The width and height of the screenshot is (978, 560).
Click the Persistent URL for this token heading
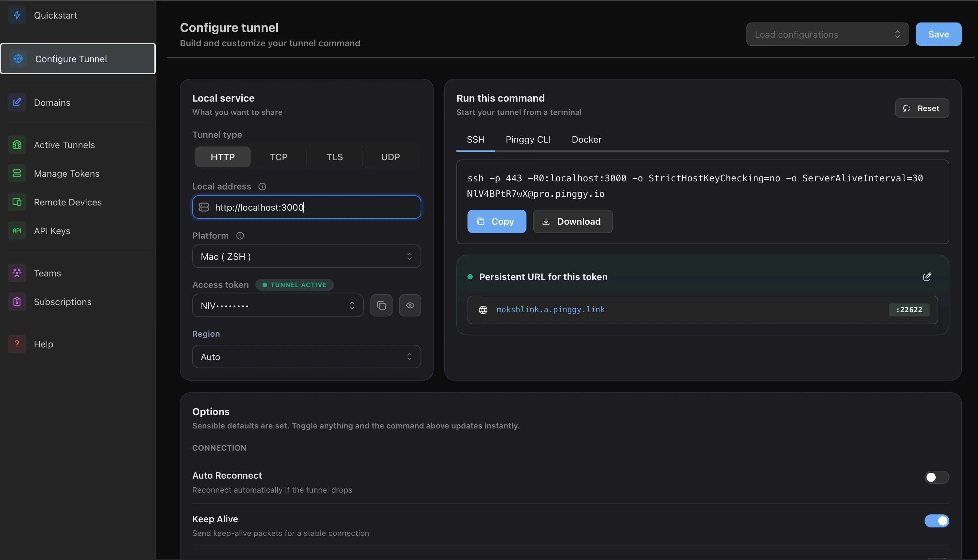coord(543,277)
